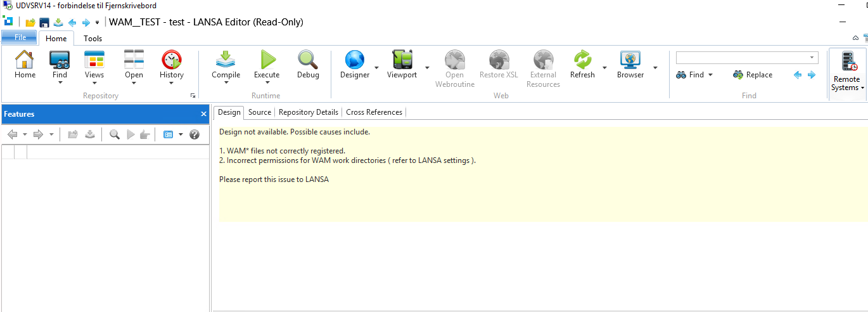The width and height of the screenshot is (868, 312).
Task: Click the Find icon in Repository group
Action: coord(60,60)
